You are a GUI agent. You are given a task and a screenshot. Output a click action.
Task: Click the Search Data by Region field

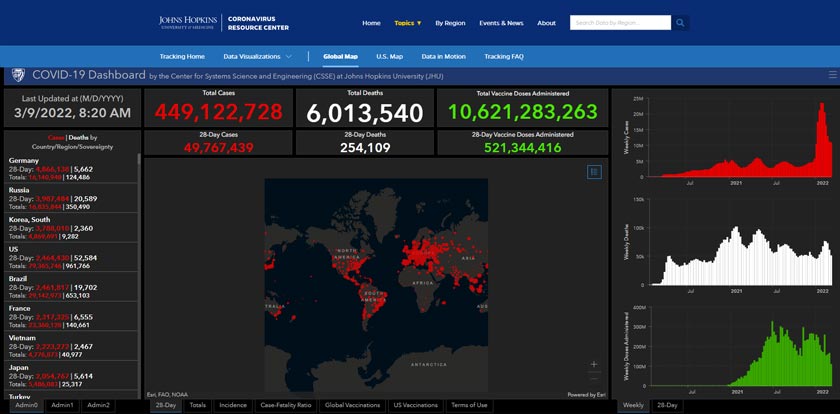(619, 22)
